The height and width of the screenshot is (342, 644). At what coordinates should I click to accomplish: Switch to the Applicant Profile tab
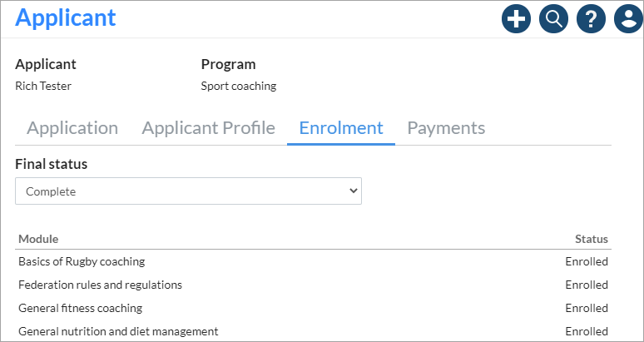coord(208,128)
